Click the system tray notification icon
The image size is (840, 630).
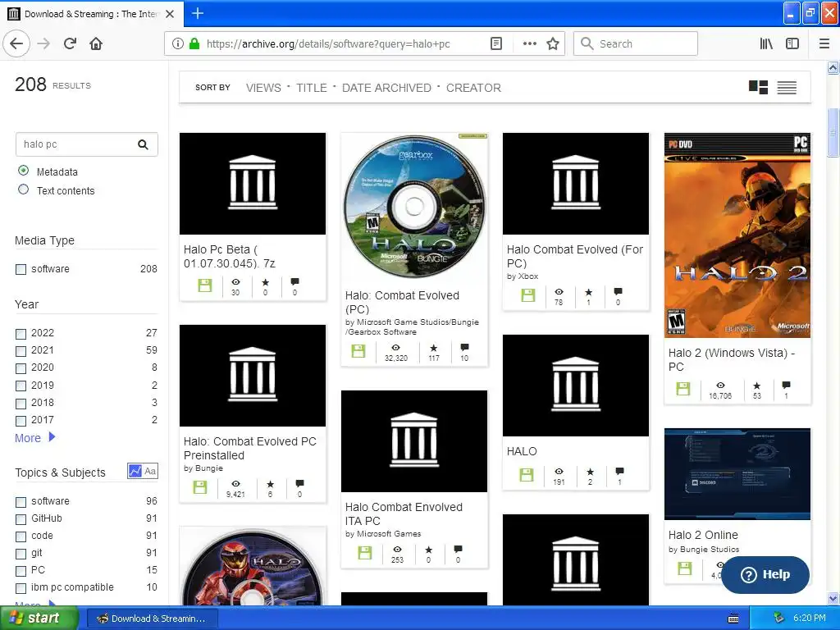click(778, 618)
